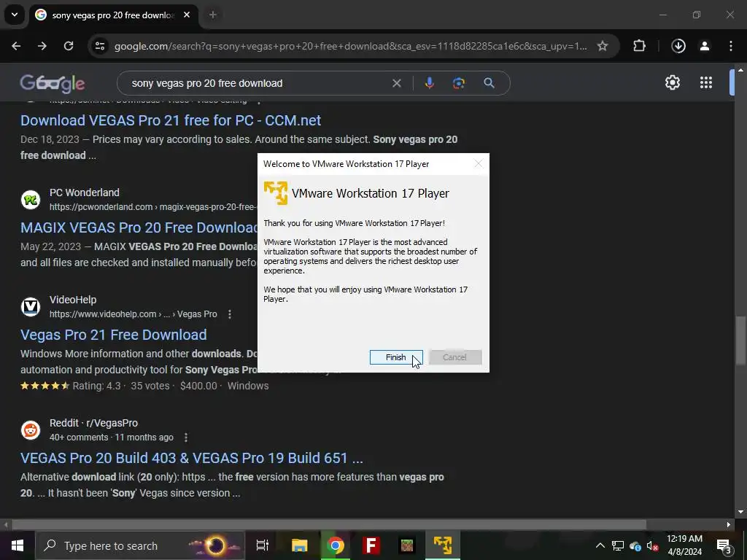Reload the Google search page
The width and height of the screenshot is (747, 560).
pos(69,46)
